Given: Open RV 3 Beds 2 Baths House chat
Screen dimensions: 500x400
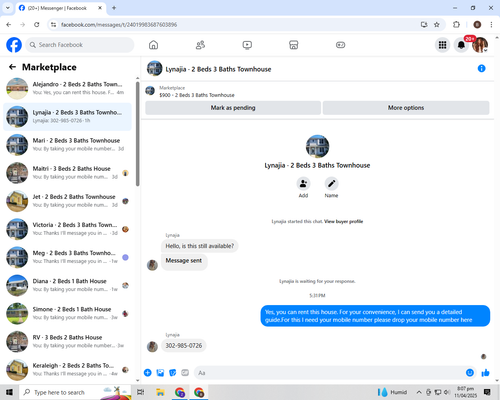Looking at the screenshot, I should coord(68,341).
